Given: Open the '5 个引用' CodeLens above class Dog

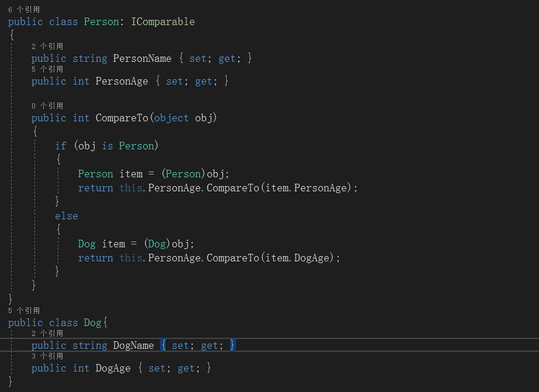Looking at the screenshot, I should click(24, 311).
